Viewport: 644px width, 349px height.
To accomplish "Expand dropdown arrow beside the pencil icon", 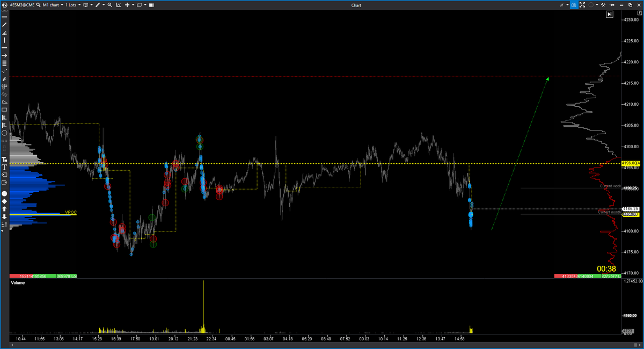I will [x=104, y=5].
